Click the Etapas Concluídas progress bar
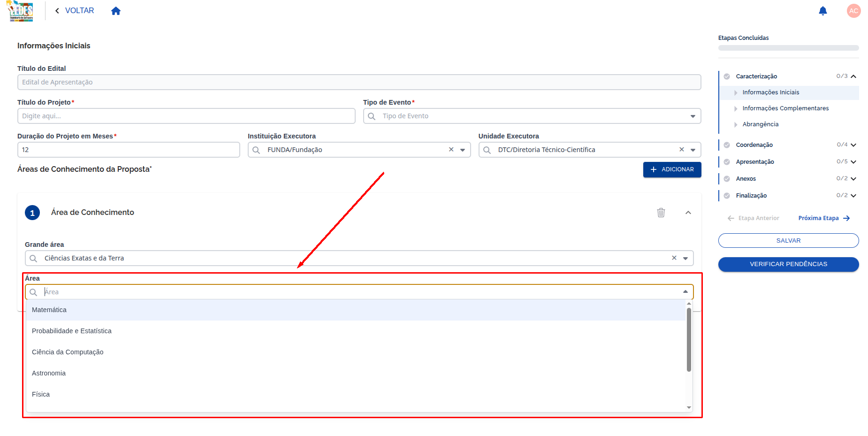This screenshot has width=868, height=436. 788,48
